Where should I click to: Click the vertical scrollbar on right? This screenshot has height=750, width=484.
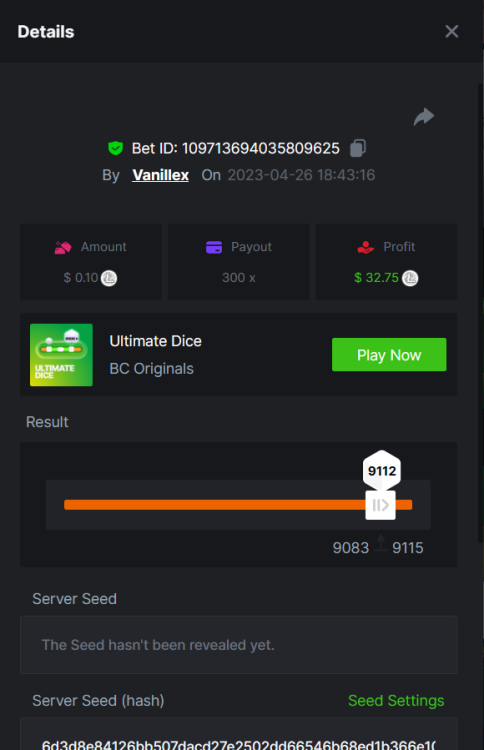click(480, 313)
